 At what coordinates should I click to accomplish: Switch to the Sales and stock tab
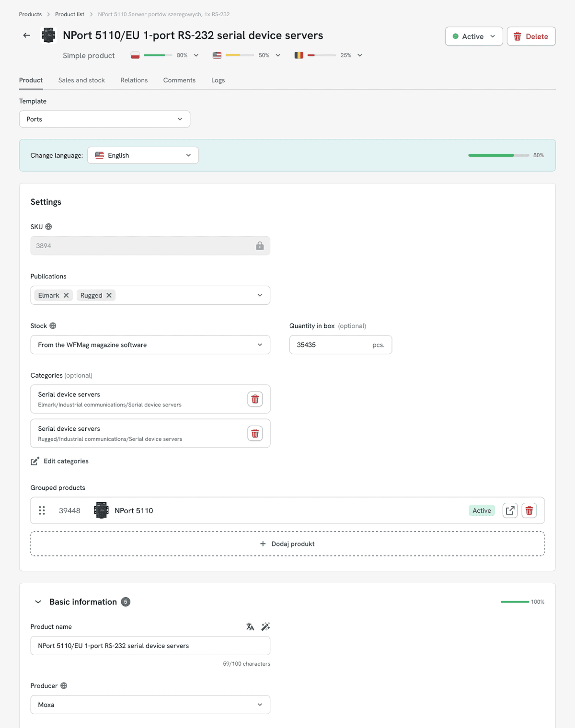pyautogui.click(x=81, y=80)
